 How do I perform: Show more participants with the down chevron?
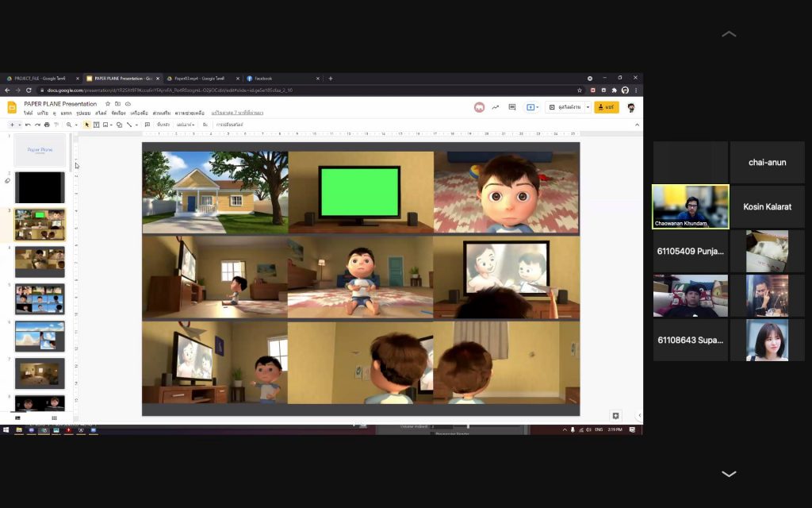(729, 474)
